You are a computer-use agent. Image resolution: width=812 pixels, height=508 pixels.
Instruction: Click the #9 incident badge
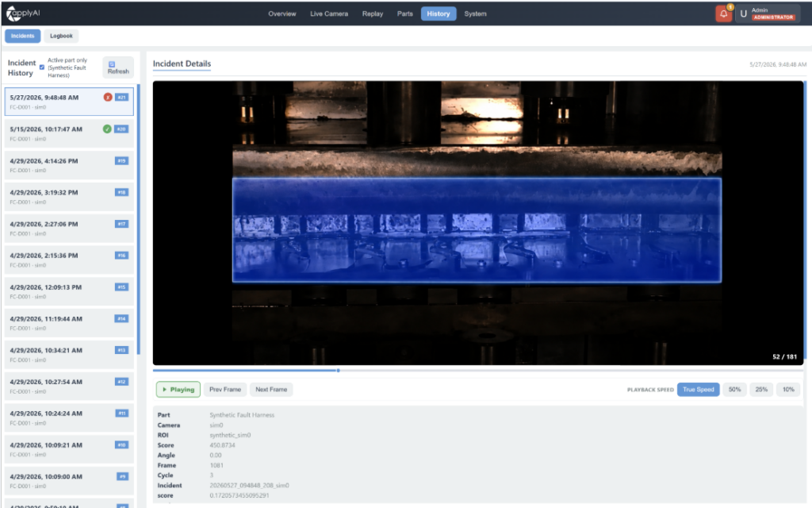[122, 476]
